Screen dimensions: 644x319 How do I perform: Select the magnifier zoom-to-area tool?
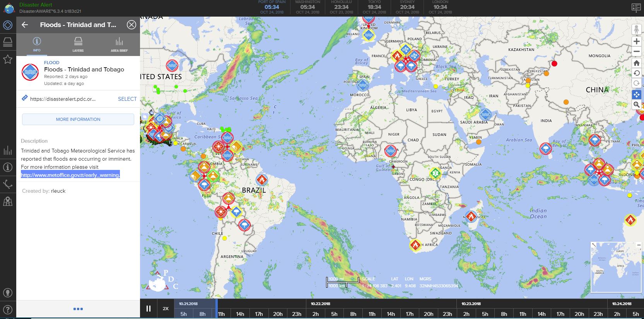(636, 105)
